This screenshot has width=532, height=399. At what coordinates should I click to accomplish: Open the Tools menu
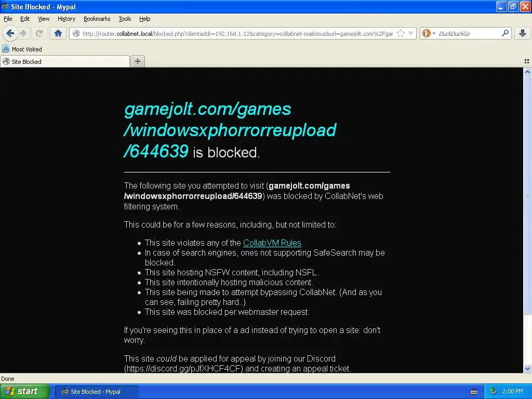pos(125,19)
